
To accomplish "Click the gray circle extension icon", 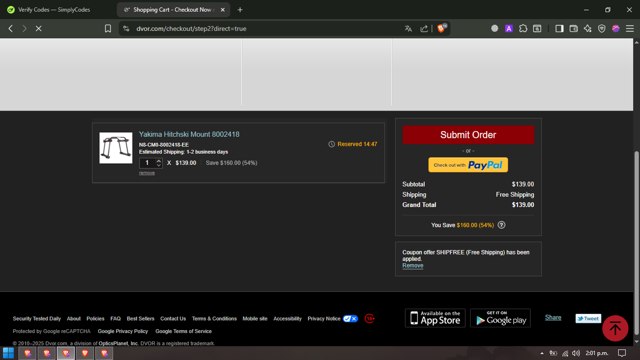I will pos(495,29).
